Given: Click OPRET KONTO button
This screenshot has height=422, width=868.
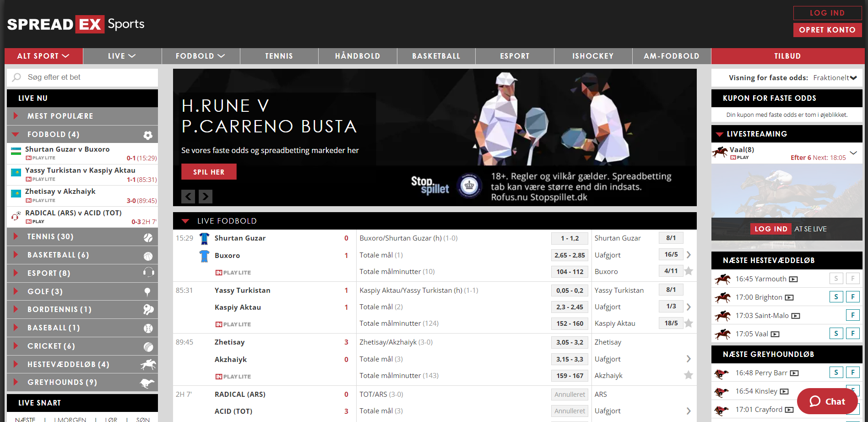Looking at the screenshot, I should click(827, 30).
